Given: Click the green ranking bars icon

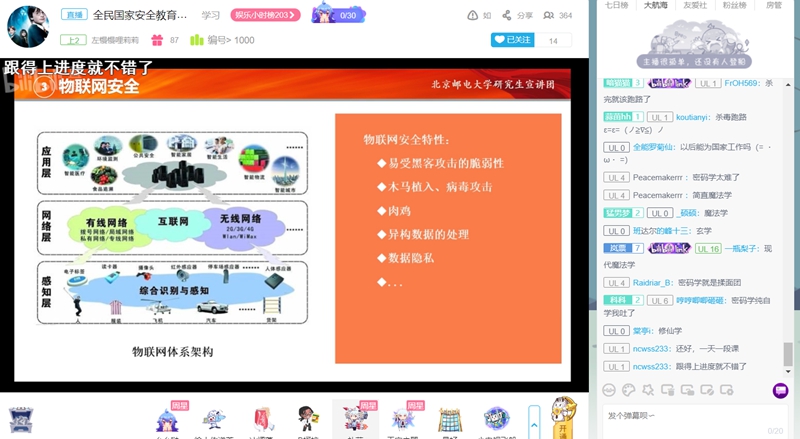Looking at the screenshot, I should click(197, 40).
